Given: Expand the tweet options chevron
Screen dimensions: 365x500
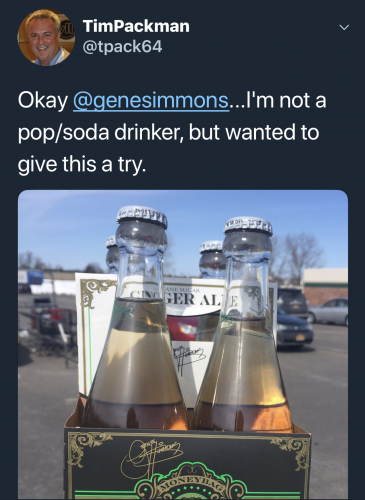Looking at the screenshot, I should pyautogui.click(x=344, y=27).
